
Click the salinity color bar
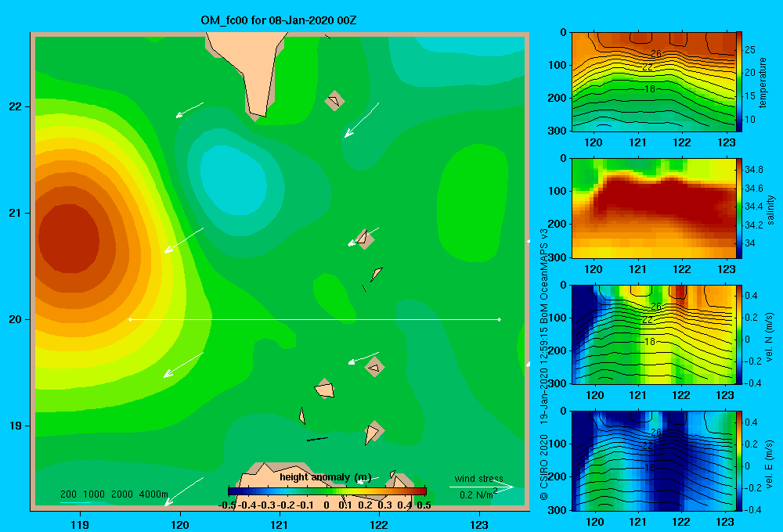739,208
